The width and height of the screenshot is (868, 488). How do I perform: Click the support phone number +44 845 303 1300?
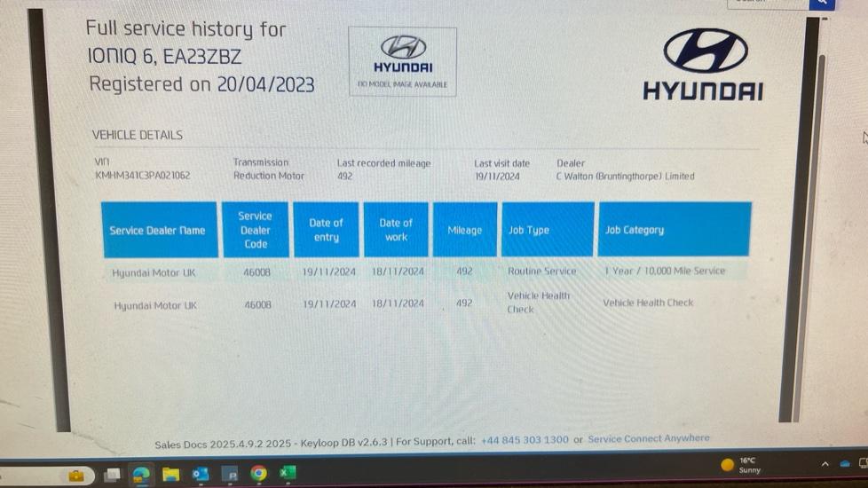(525, 440)
